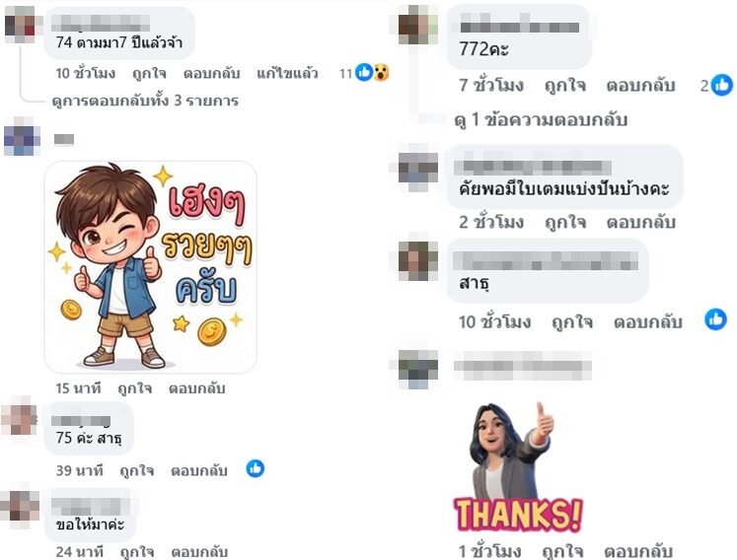The height and width of the screenshot is (560, 737).
Task: Reply to the 'คัยพอมีใบเตมแบ่งปันบ้างคะ' comment
Action: coord(640,222)
